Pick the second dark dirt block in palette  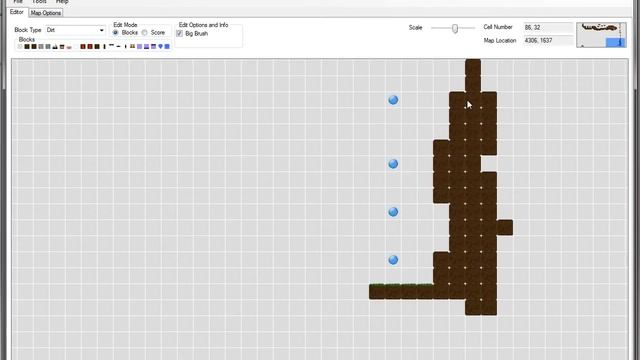[33, 47]
